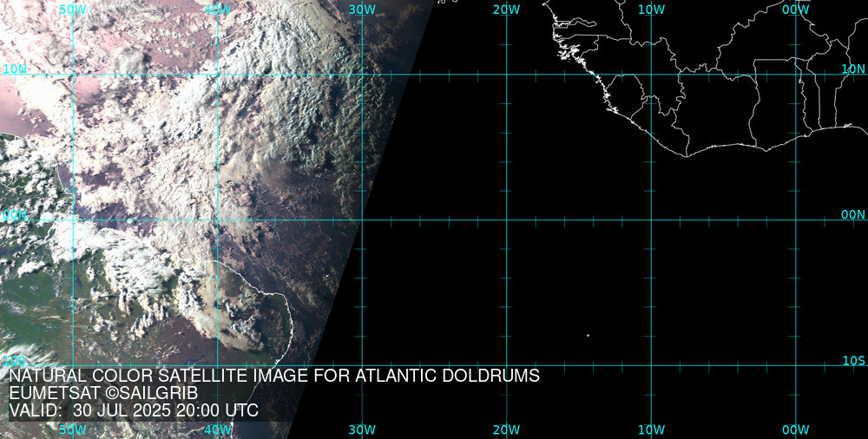Click the 20W longitude label on bottom edge
Screen dimensions: 868x439
tap(507, 429)
